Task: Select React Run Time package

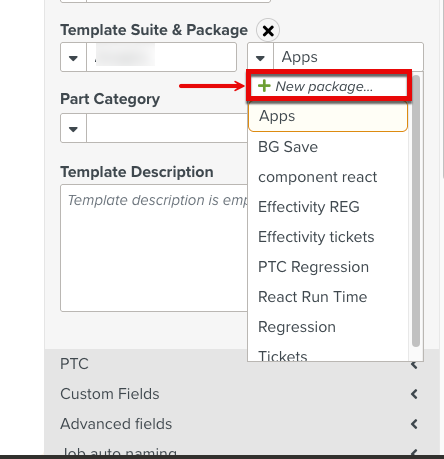Action: click(328, 297)
